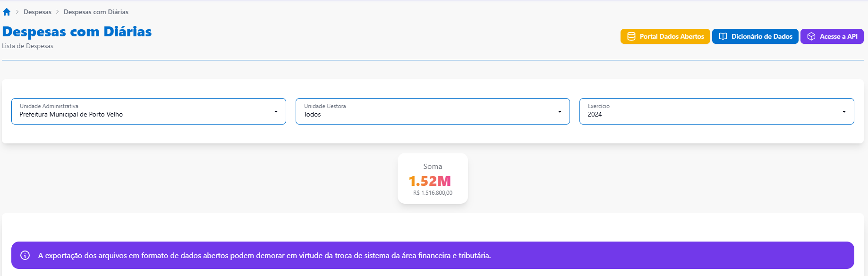Click the info icon in the purple banner
The image size is (868, 276).
25,255
